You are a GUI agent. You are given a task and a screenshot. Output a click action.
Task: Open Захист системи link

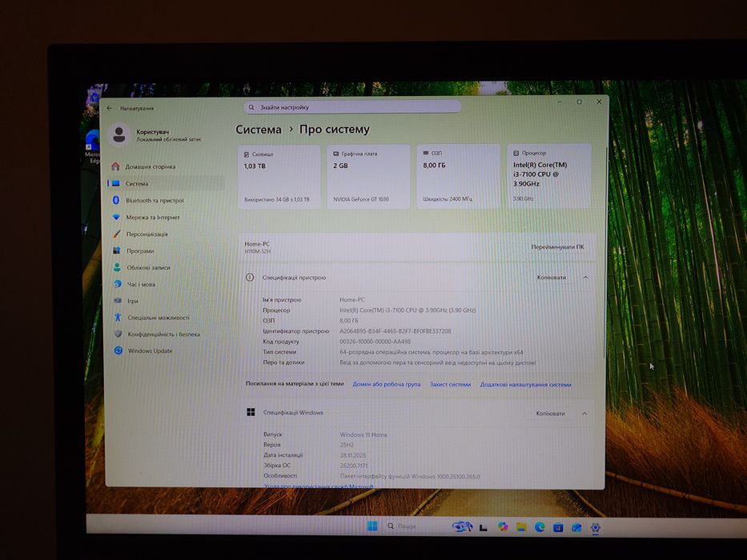tap(450, 384)
